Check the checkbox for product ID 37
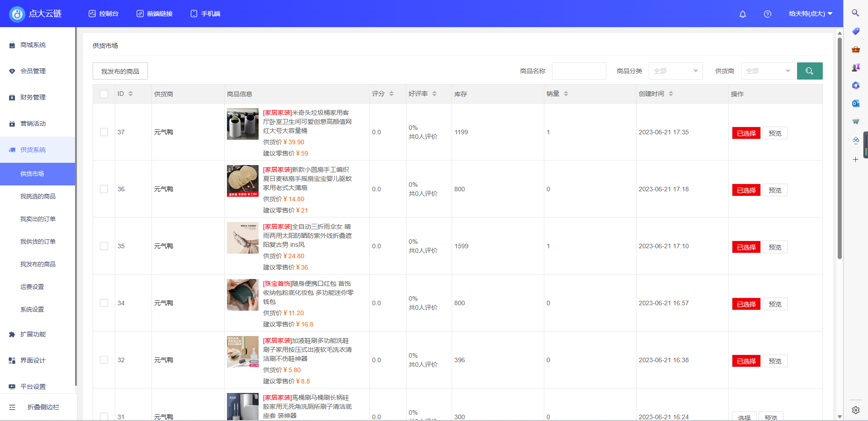The image size is (868, 421). click(x=104, y=132)
